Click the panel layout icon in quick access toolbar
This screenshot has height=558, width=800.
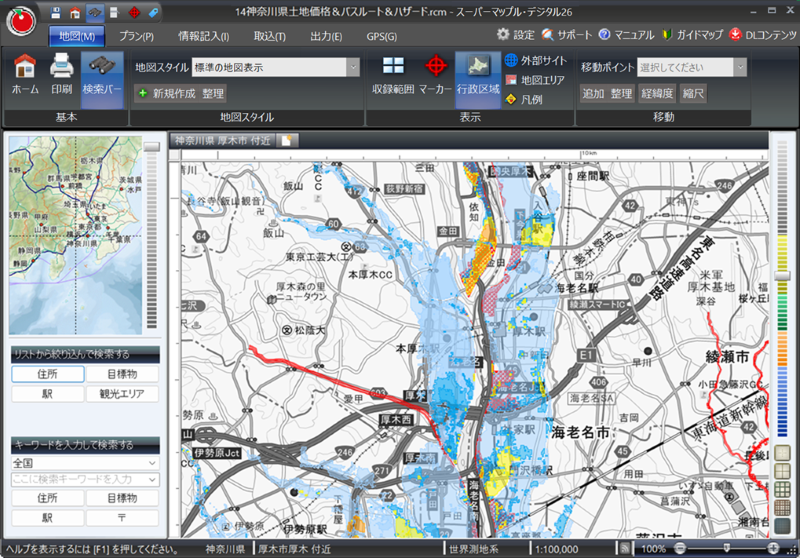[x=114, y=13]
